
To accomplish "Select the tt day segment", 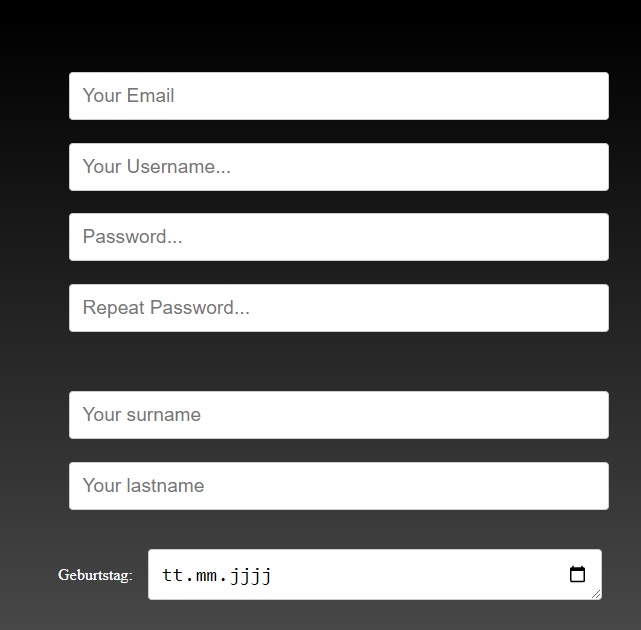I will (x=172, y=575).
